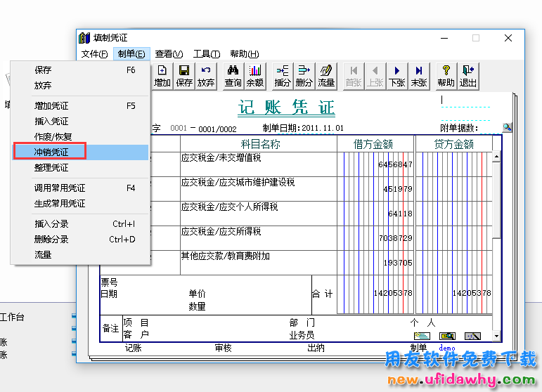Image resolution: width=542 pixels, height=392 pixels.
Task: Open the 查看(V) menu
Action: [x=169, y=54]
